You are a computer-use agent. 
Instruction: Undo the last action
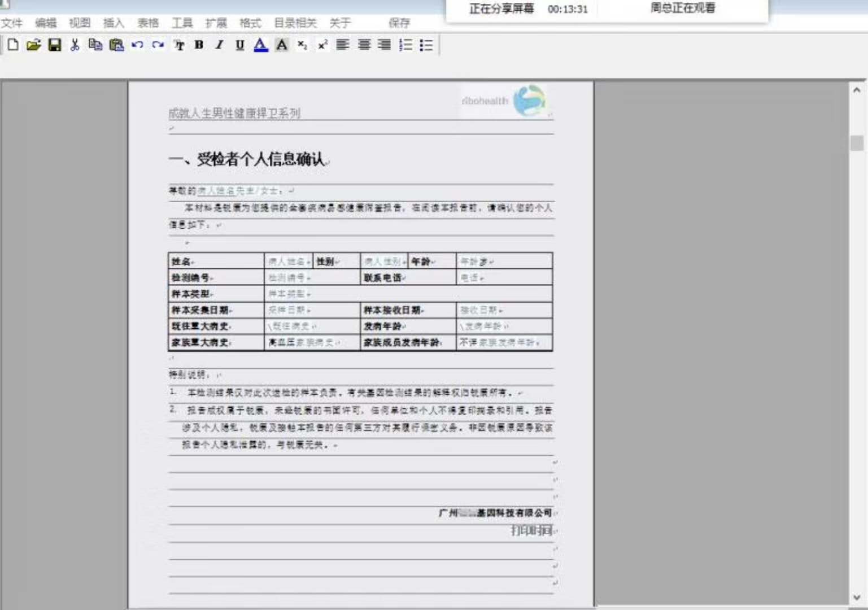(x=137, y=45)
